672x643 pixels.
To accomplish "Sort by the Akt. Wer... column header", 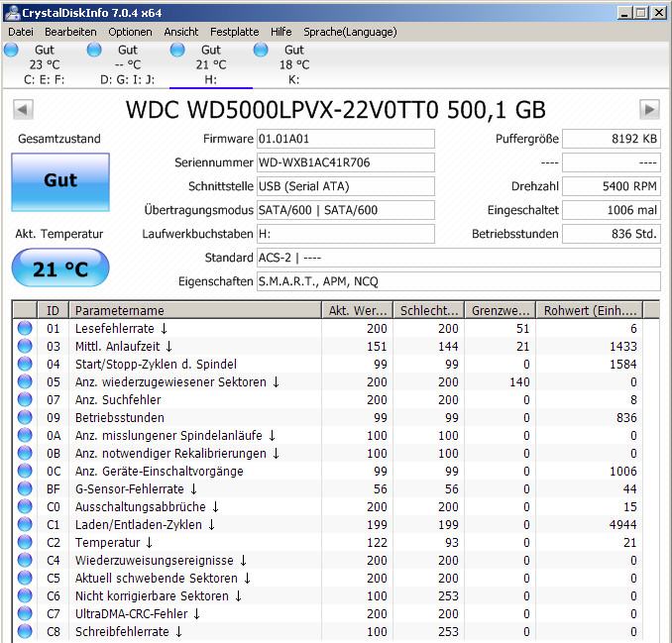I will pos(358,310).
